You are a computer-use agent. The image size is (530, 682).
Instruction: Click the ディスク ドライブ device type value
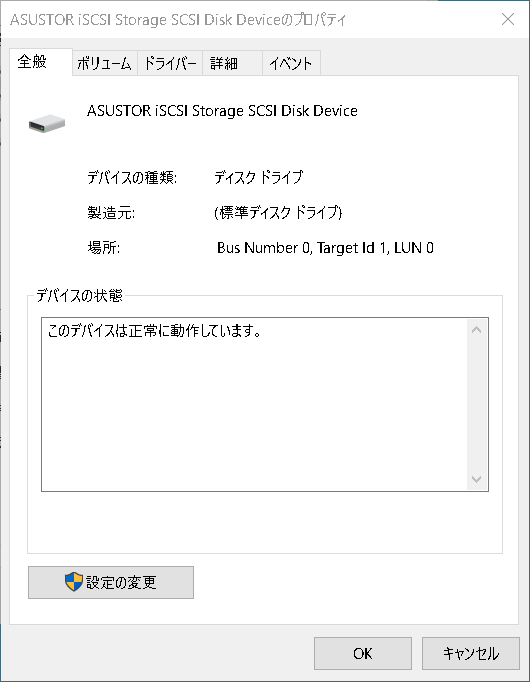coord(258,177)
